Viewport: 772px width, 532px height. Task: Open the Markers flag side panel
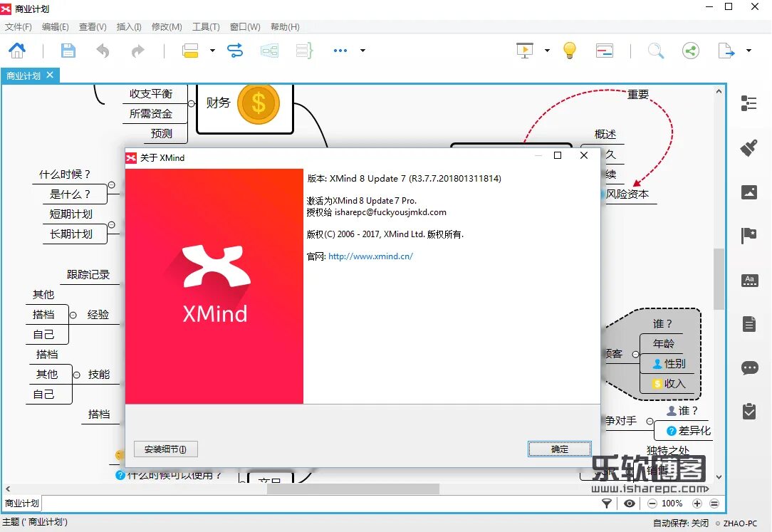pos(749,235)
